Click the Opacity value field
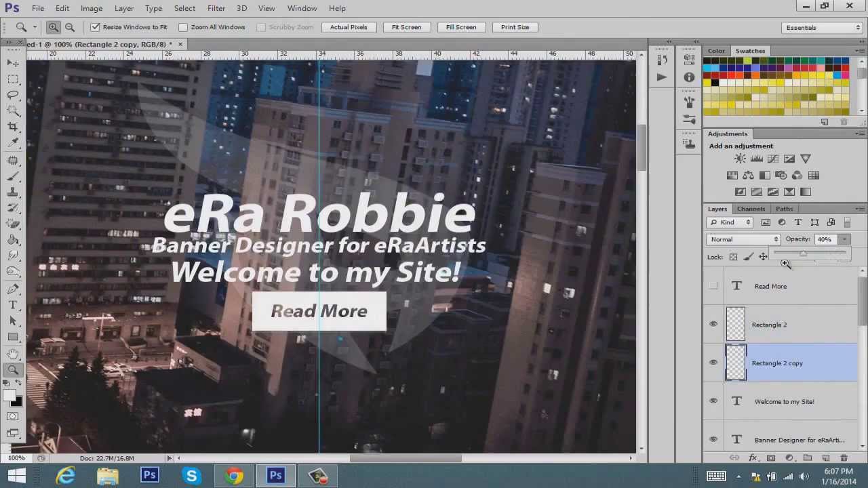The height and width of the screenshot is (488, 868). coord(826,239)
